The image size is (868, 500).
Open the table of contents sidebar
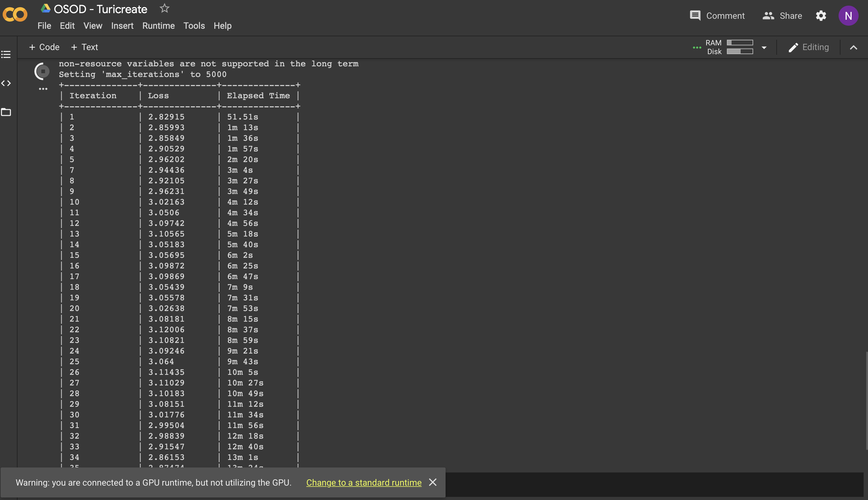pos(6,54)
